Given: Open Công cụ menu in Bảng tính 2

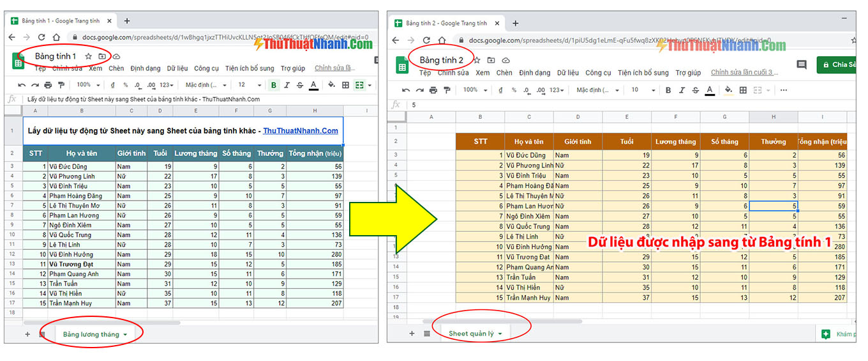Looking at the screenshot, I should pos(598,73).
